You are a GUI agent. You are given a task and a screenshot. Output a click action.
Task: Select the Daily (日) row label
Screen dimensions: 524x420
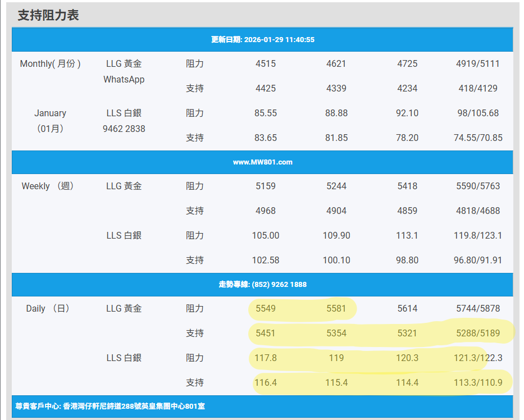coord(48,309)
